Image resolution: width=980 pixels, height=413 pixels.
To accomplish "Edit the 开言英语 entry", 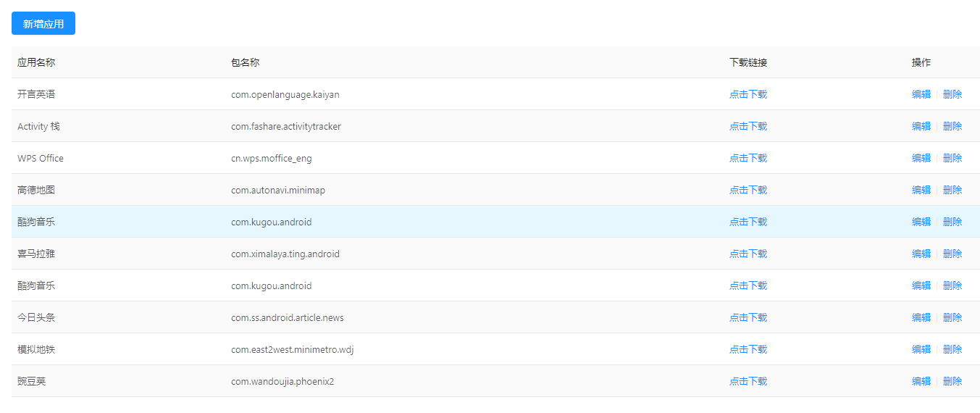I will (x=921, y=94).
